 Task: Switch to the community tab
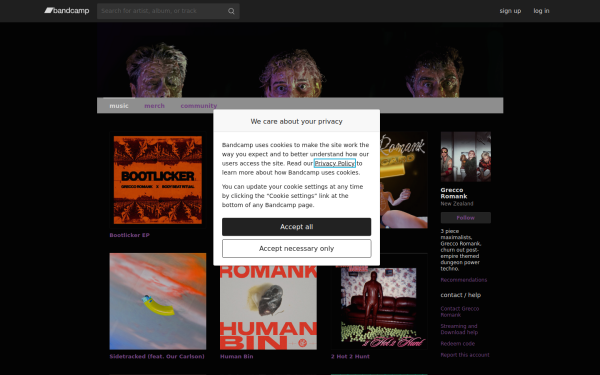[199, 106]
